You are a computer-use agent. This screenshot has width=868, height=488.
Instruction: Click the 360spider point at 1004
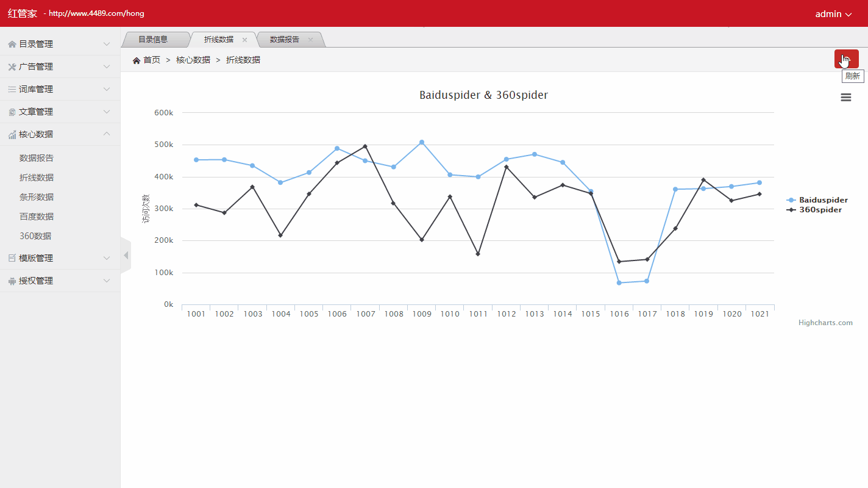(280, 236)
